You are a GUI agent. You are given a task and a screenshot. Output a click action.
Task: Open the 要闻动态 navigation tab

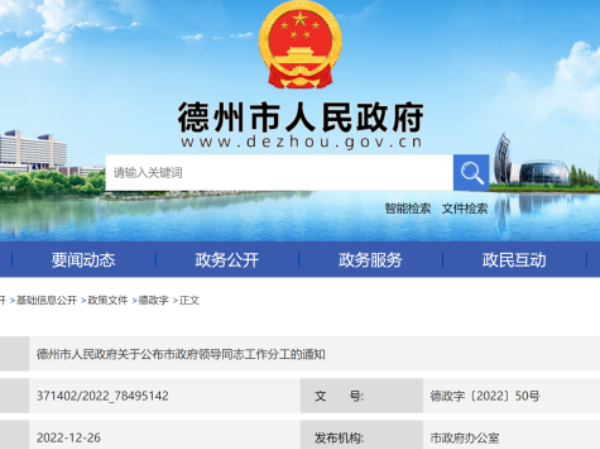click(83, 260)
